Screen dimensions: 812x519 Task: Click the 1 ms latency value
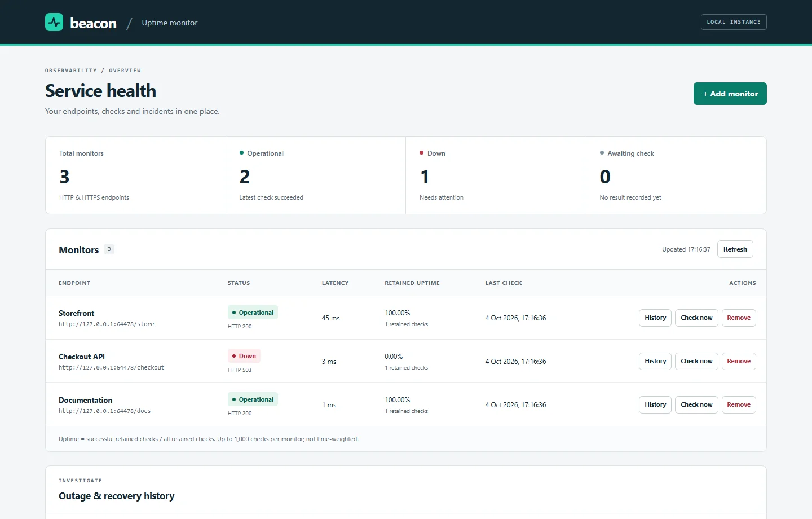pyautogui.click(x=329, y=405)
